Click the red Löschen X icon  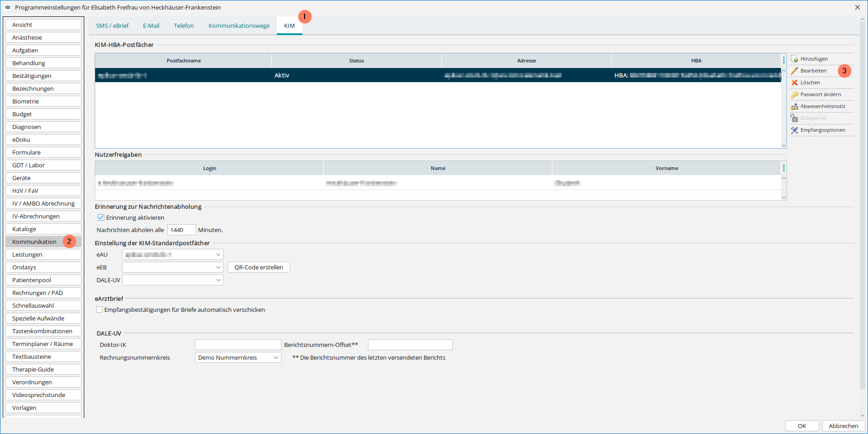795,83
